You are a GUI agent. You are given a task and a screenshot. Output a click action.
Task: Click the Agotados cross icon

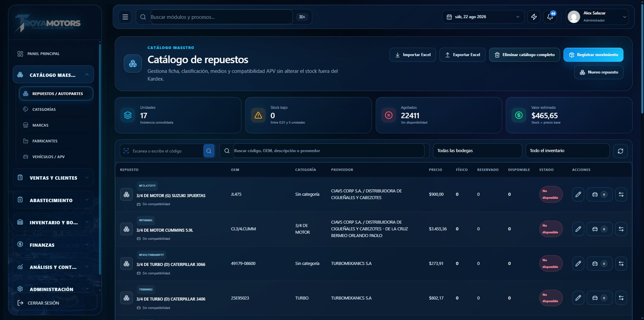(x=389, y=115)
